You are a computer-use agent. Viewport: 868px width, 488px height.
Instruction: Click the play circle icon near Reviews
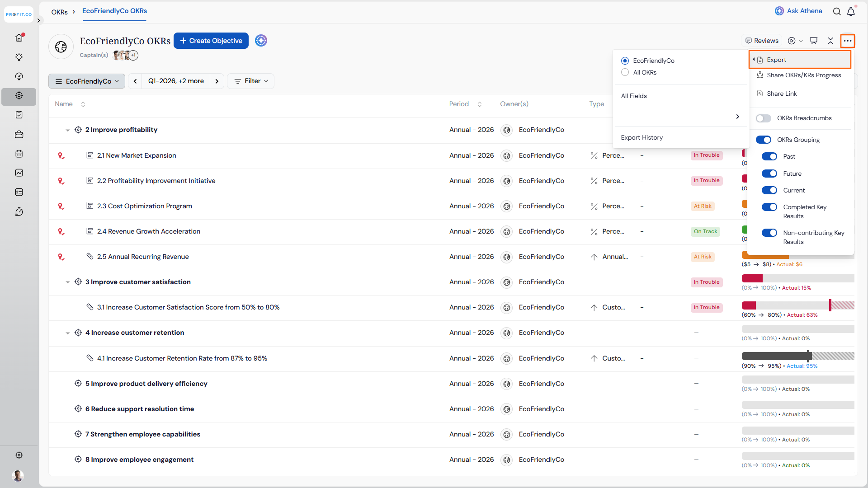click(x=792, y=41)
